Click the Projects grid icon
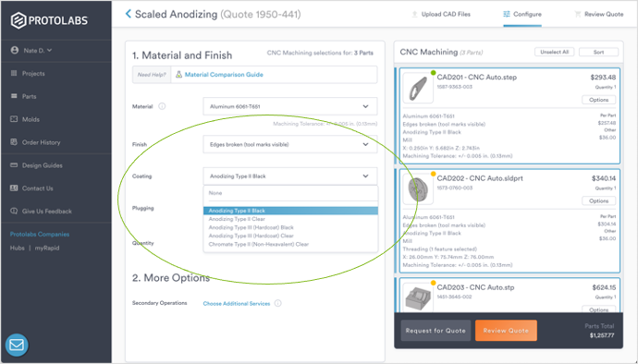 [x=14, y=73]
